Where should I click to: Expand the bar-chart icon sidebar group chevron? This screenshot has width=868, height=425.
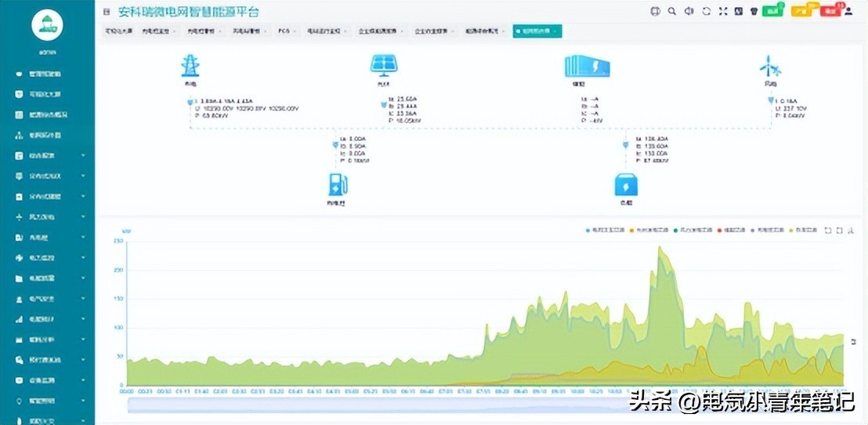point(83,319)
